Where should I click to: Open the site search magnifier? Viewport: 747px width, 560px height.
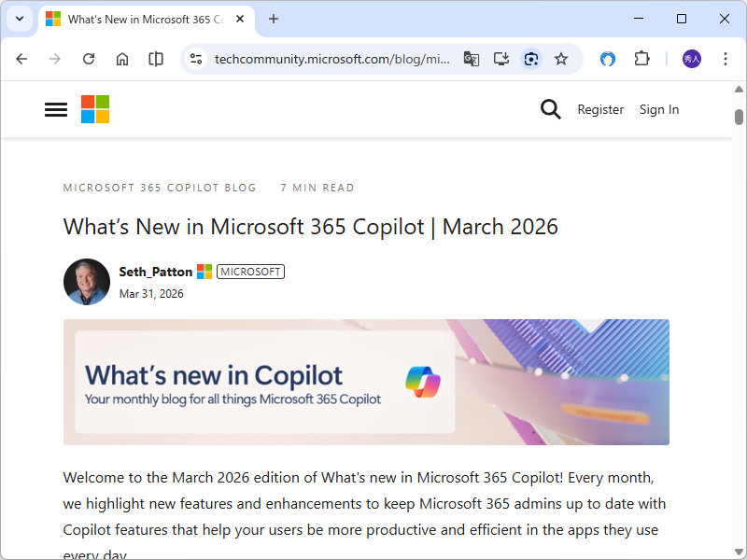(x=551, y=109)
